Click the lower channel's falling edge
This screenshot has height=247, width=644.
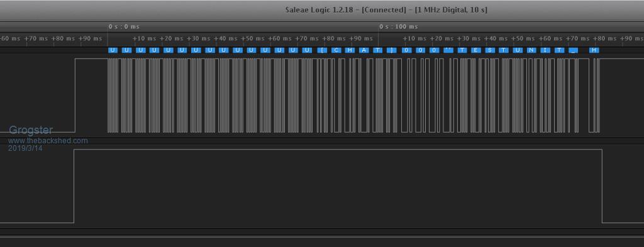(602, 186)
